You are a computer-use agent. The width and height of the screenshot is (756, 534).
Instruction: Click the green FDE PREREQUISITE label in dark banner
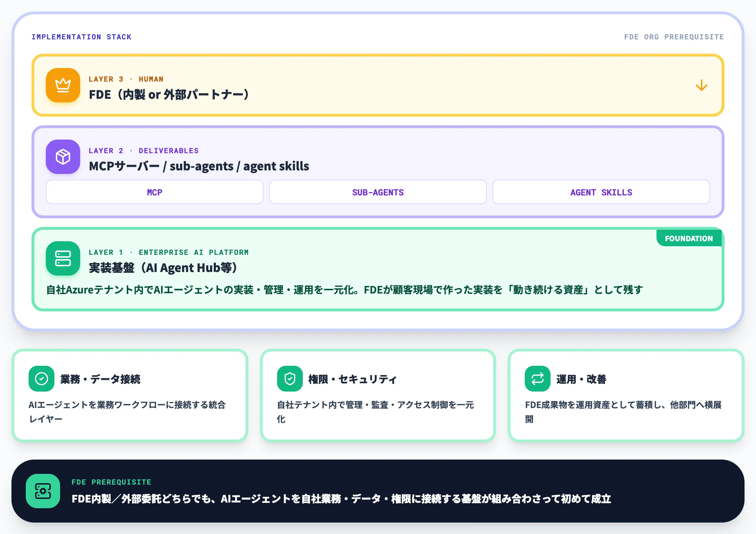click(x=111, y=482)
